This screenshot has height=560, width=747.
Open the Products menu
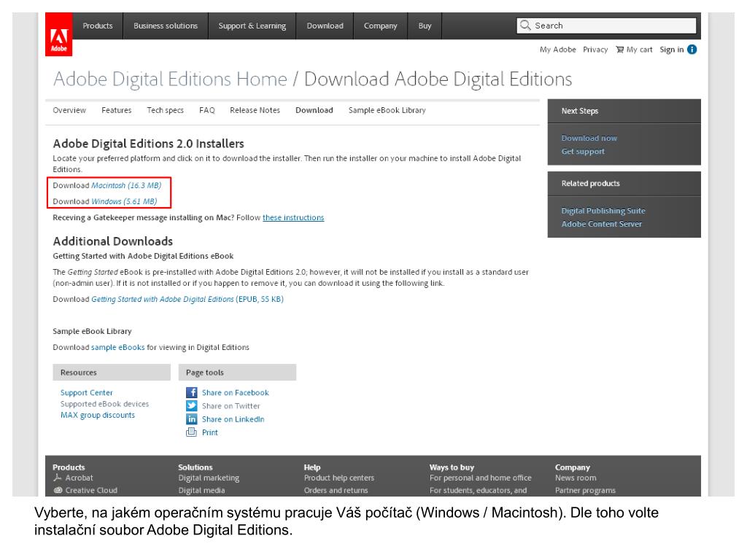[98, 26]
